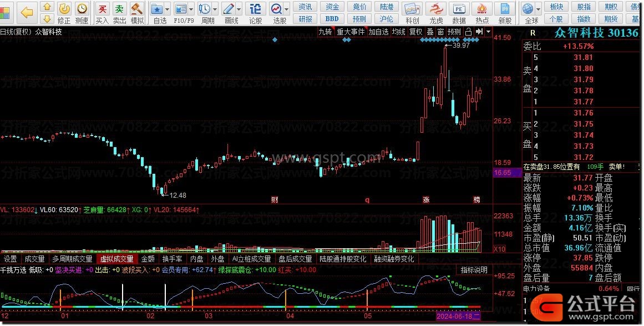Click the 加自选 add-to-watchlist button
The height and width of the screenshot is (326, 644).
click(x=378, y=32)
